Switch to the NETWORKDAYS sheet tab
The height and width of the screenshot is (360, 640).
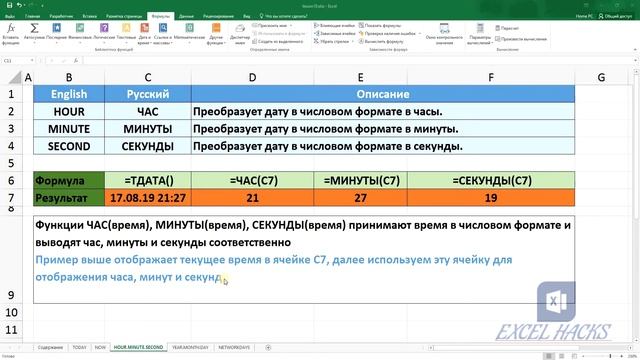tap(234, 347)
